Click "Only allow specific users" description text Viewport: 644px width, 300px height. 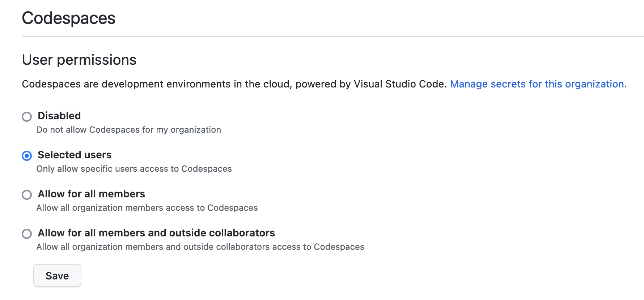(134, 169)
